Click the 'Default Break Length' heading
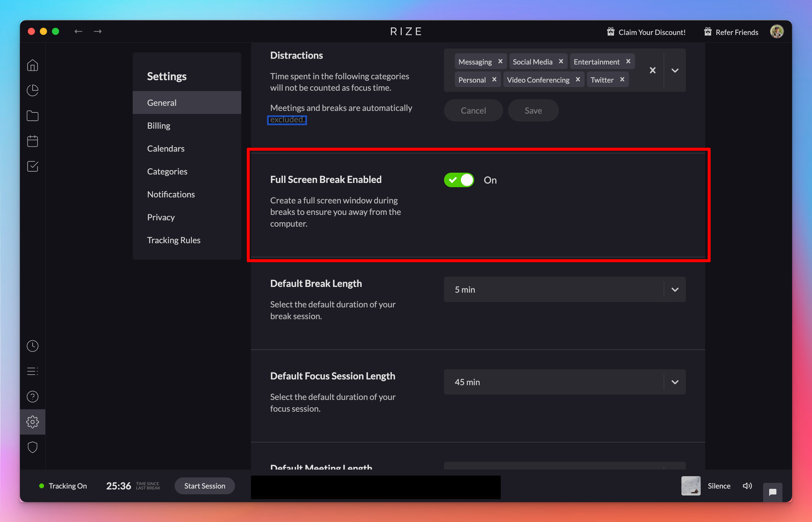This screenshot has width=812, height=522. 316,283
